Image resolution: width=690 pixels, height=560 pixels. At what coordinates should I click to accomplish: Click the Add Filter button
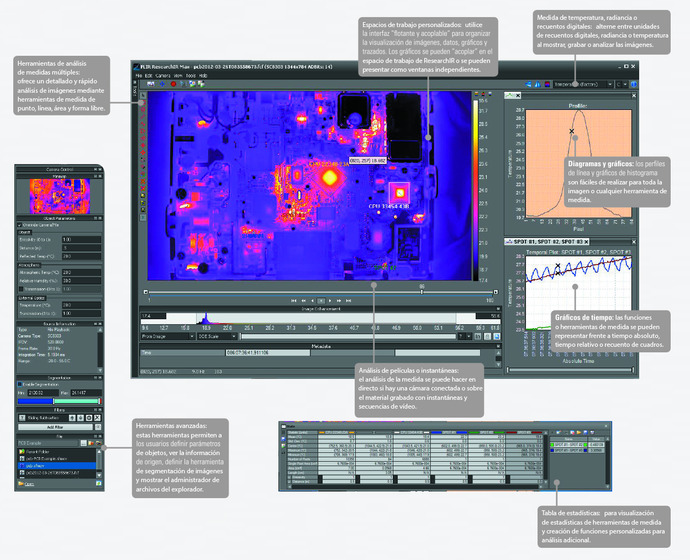coord(55,427)
